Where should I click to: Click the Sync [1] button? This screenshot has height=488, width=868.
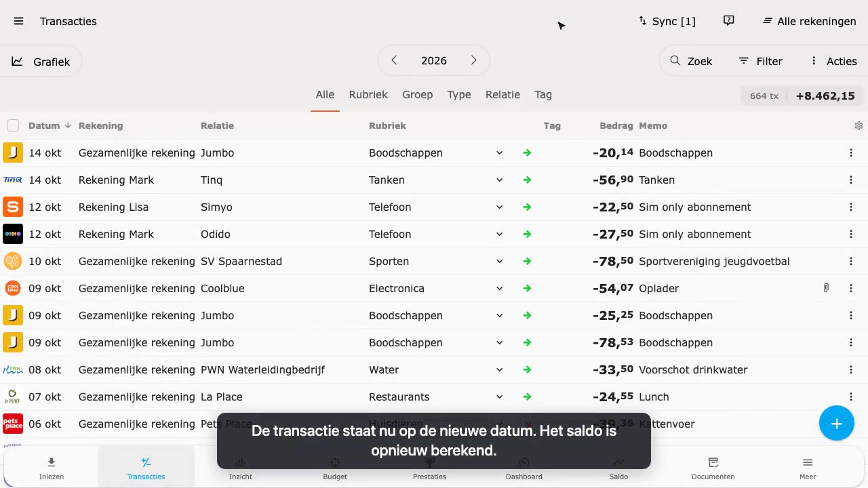tap(667, 21)
